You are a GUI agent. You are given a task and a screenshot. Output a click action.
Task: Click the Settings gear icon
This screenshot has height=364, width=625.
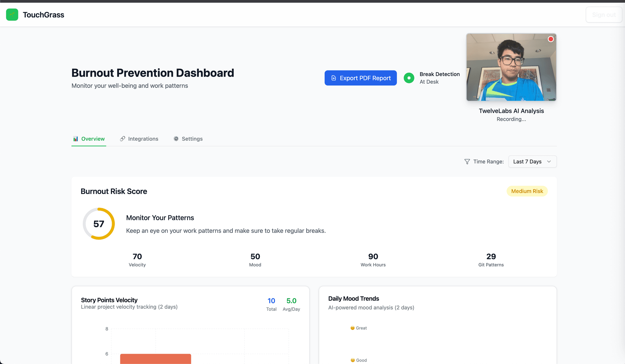pyautogui.click(x=176, y=139)
